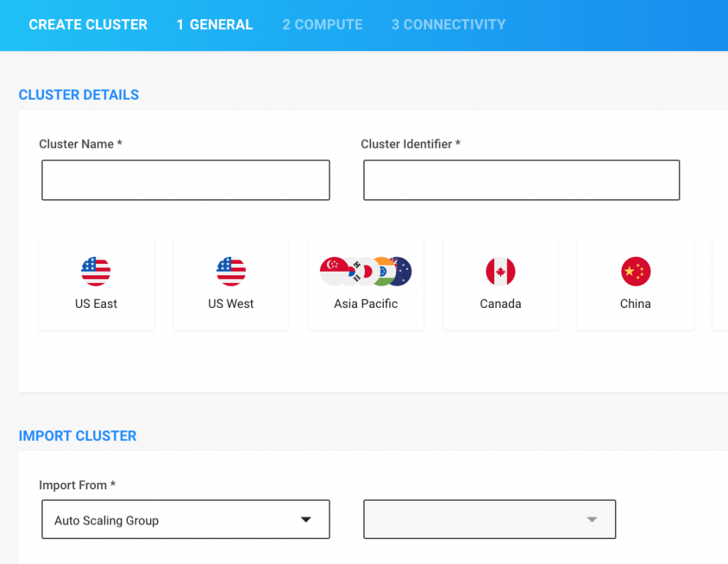
Task: Focus the Cluster Name text field
Action: [186, 180]
